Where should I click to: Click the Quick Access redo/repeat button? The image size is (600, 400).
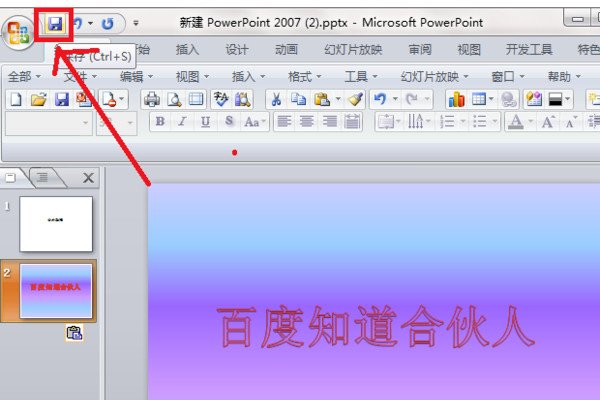point(108,24)
